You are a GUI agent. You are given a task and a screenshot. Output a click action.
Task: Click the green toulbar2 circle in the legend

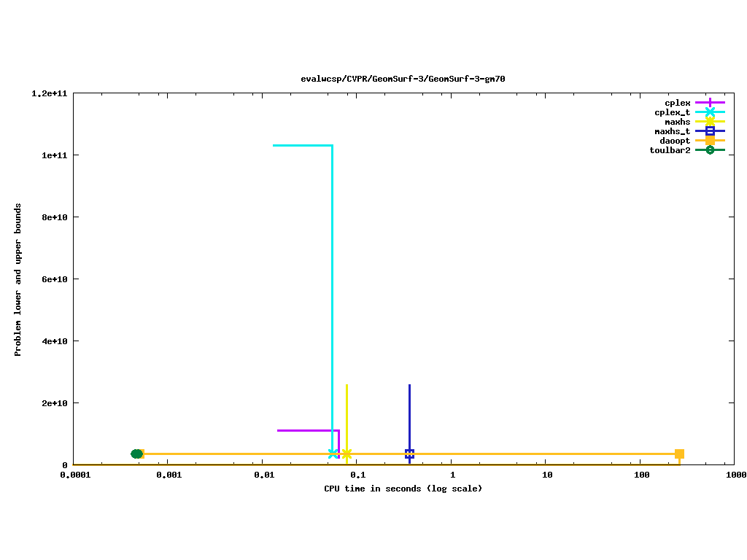tap(710, 150)
